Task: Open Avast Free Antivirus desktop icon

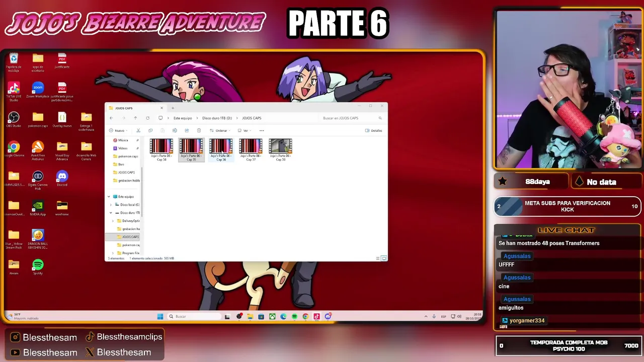Action: [38, 151]
